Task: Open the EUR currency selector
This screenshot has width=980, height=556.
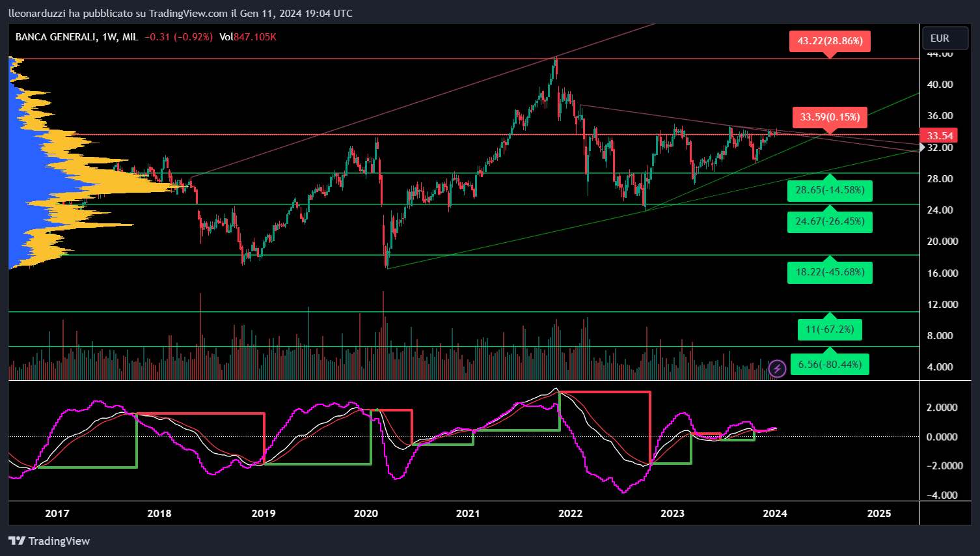Action: [946, 38]
